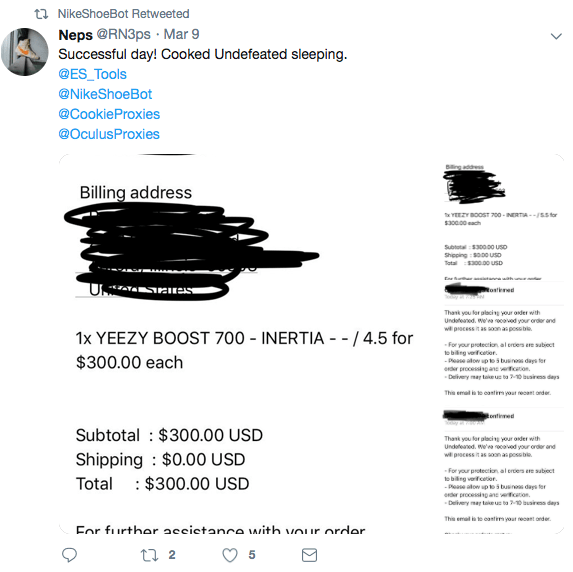Open the top right small order receipt image
This screenshot has width=573, height=572.
point(502,217)
